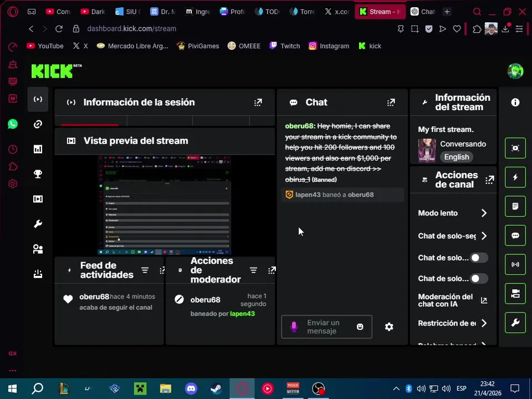532x399 pixels.
Task: Filter the Acciones de moderador list
Action: pos(253,270)
